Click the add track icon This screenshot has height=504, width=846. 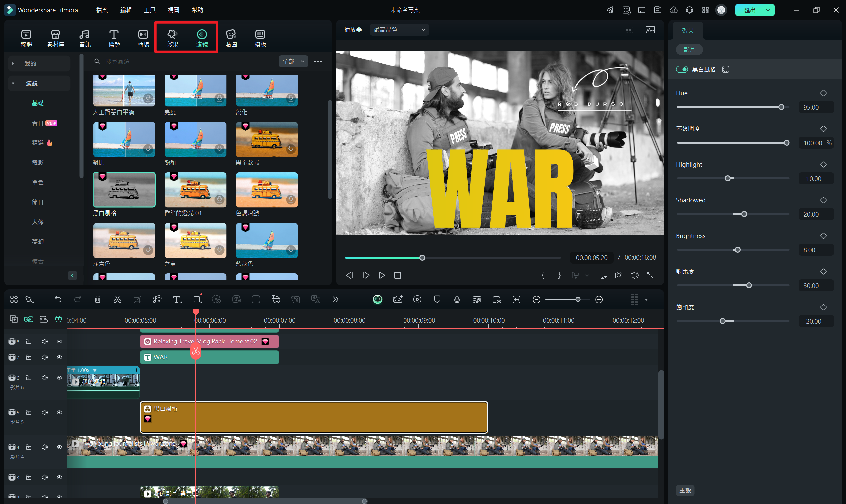point(14,319)
